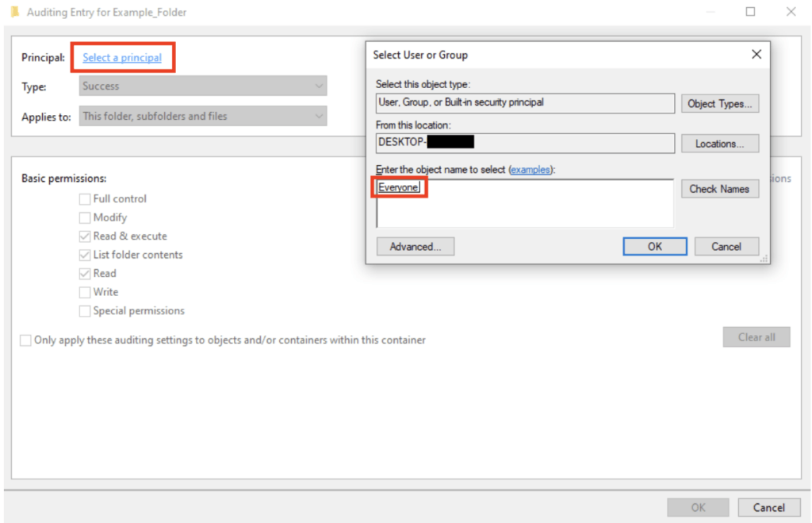The height and width of the screenshot is (523, 812).
Task: Open the Type dropdown showing Success
Action: [202, 86]
